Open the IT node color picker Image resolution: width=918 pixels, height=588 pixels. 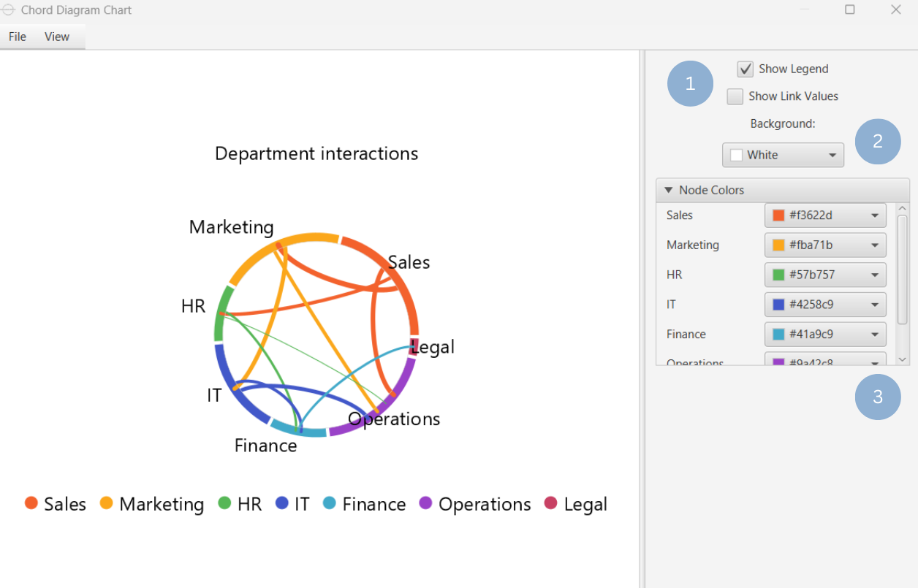coord(825,305)
